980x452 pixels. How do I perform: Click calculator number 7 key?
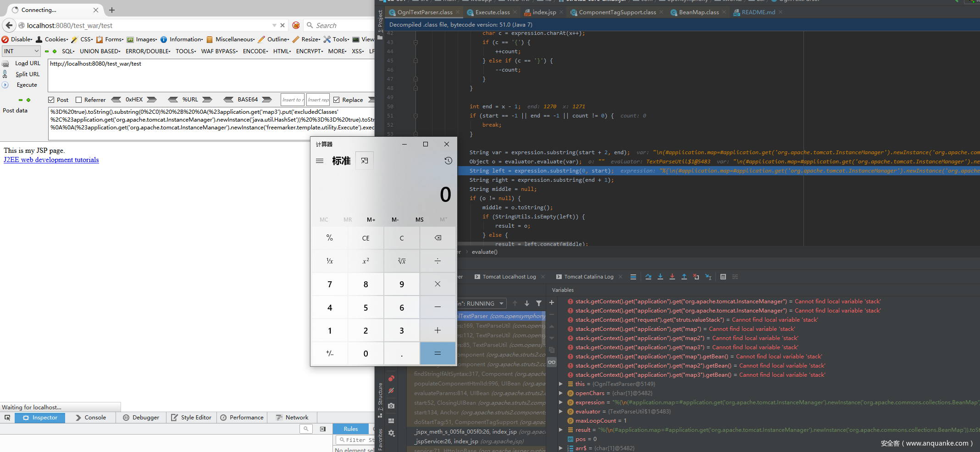pyautogui.click(x=330, y=284)
